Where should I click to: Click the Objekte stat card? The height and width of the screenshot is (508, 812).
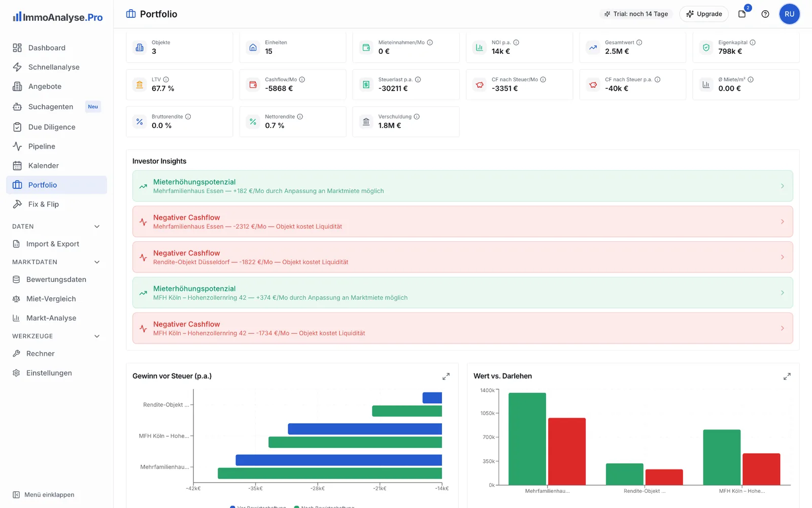[x=179, y=47]
